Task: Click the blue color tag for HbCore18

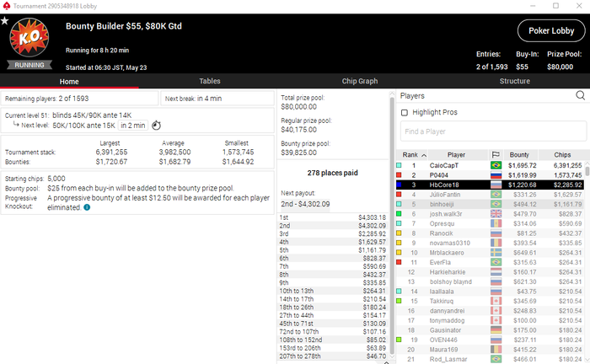Action: [399, 185]
